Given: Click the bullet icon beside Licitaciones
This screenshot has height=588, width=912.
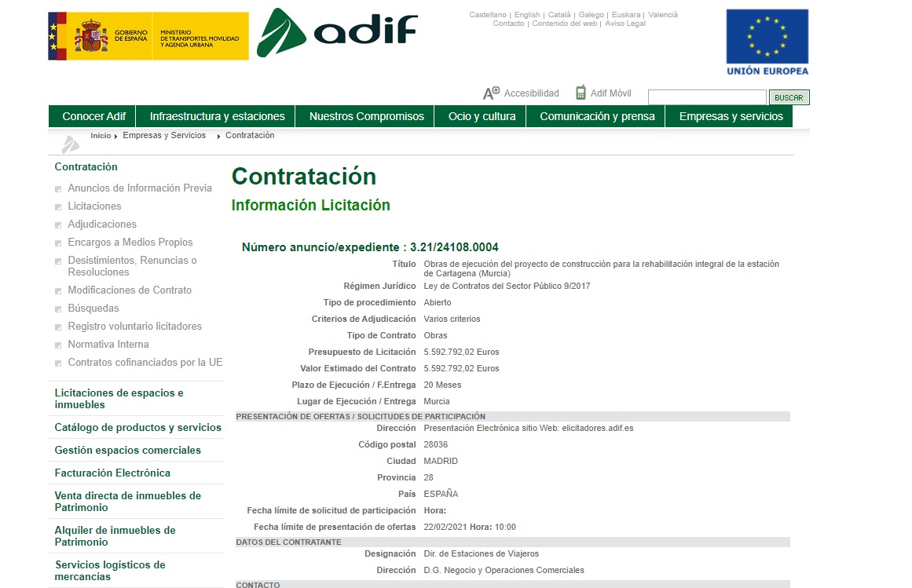Looking at the screenshot, I should 58,207.
